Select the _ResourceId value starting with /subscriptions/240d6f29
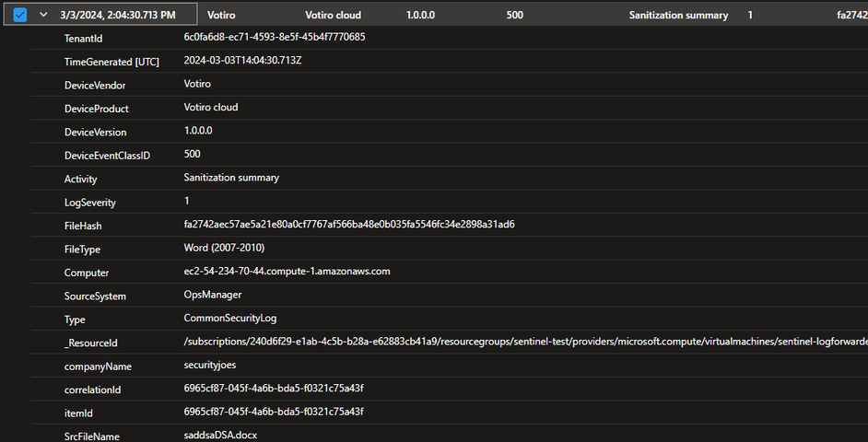The width and height of the screenshot is (868, 442). [x=525, y=343]
